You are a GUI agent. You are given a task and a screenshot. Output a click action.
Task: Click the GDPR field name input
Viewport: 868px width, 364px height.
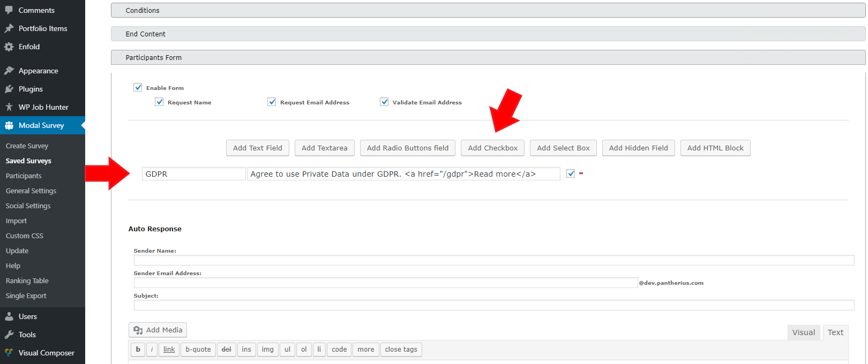(194, 174)
